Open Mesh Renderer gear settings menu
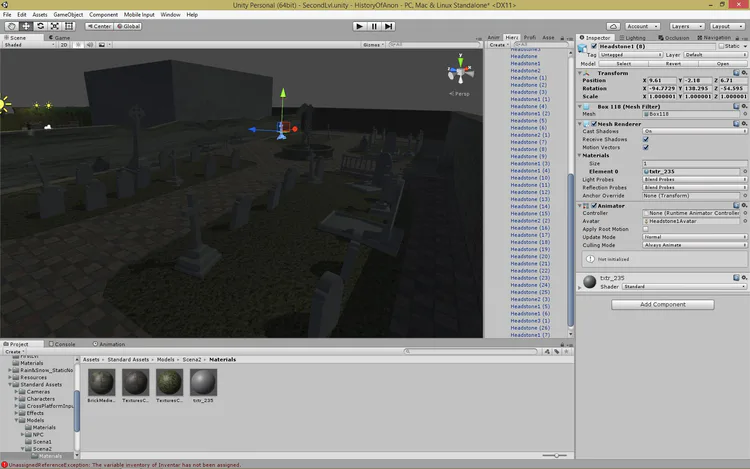 click(744, 123)
